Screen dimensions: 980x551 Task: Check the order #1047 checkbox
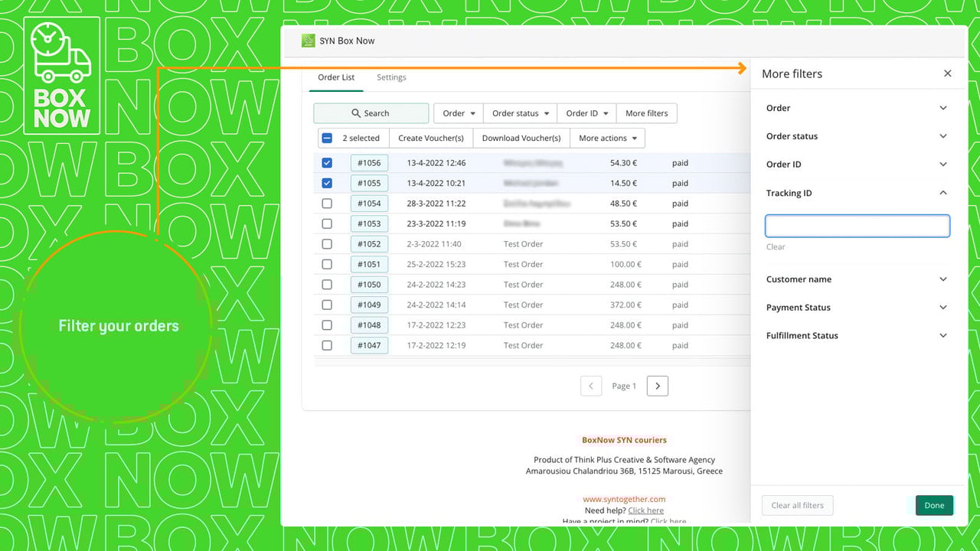tap(327, 345)
